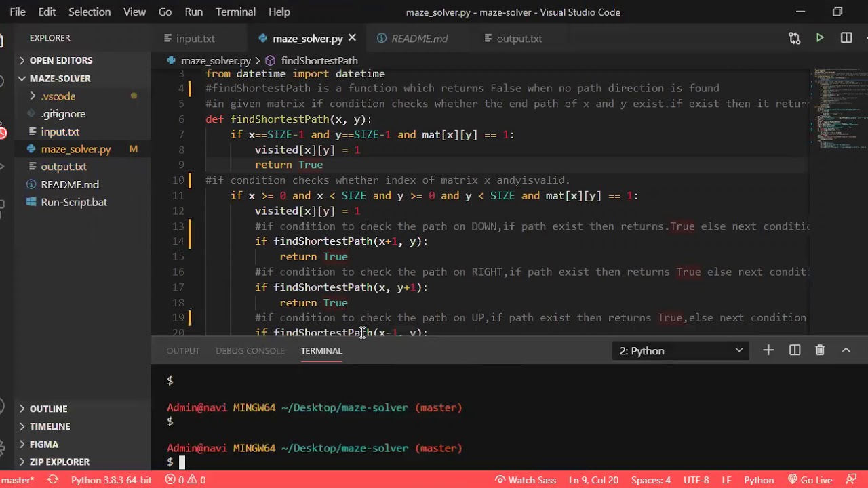Image resolution: width=868 pixels, height=488 pixels.
Task: Open the Edit menu
Action: [x=47, y=12]
